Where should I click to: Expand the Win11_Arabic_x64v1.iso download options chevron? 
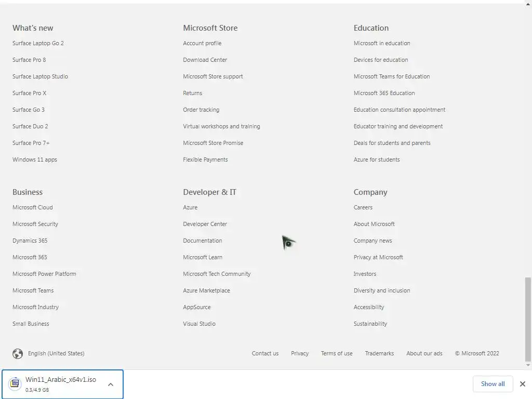point(111,384)
